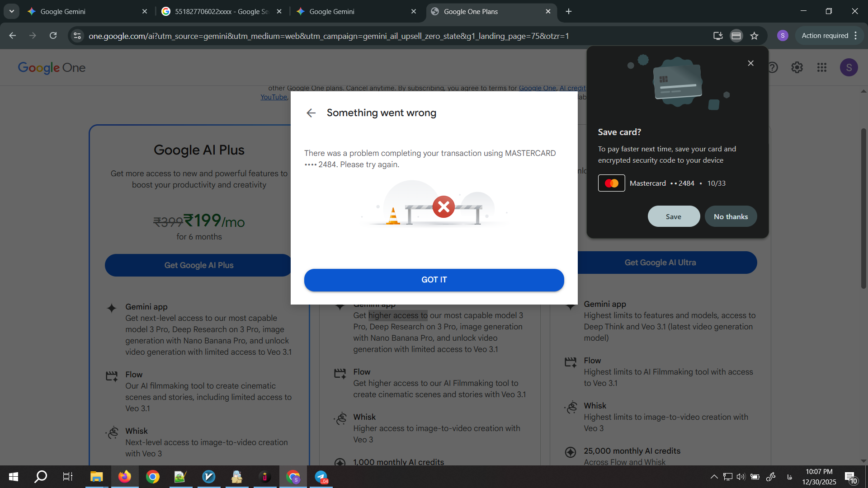View site information icon in address bar
The width and height of the screenshot is (868, 488).
[x=77, y=36]
